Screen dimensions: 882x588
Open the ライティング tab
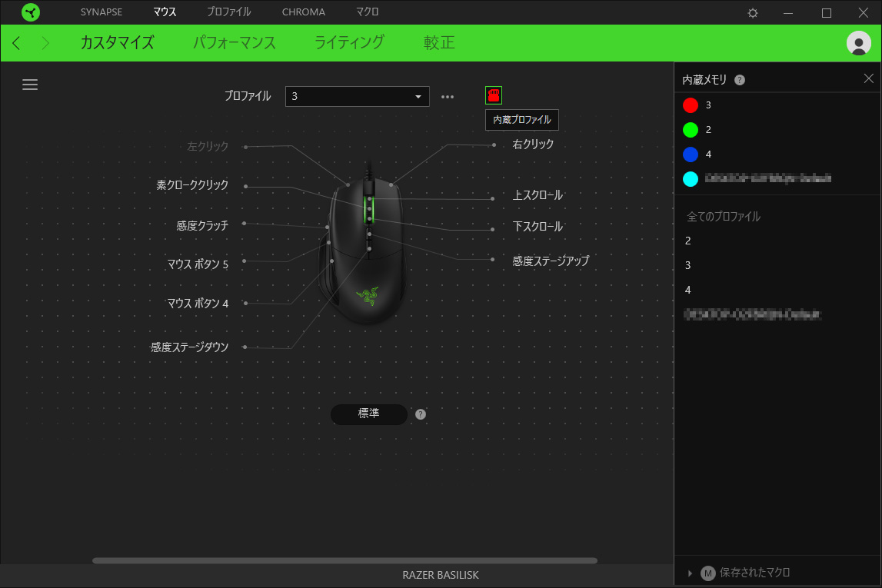click(349, 43)
